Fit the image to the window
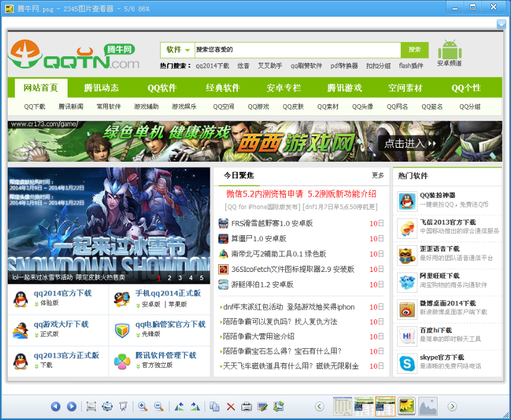511x420 pixels. pos(107,406)
